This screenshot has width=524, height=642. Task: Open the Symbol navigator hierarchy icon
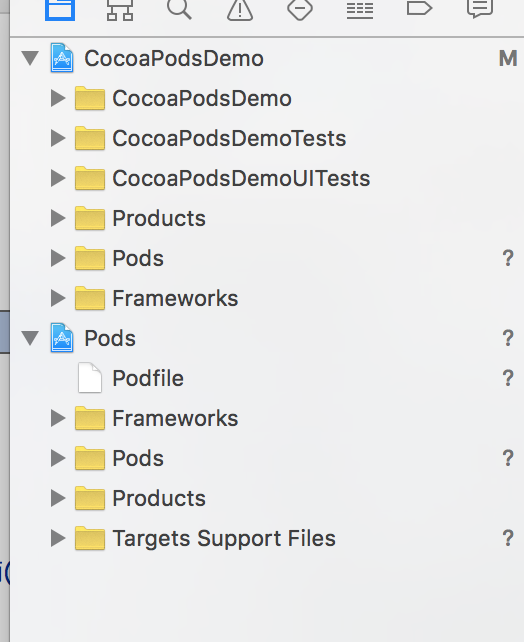[120, 9]
